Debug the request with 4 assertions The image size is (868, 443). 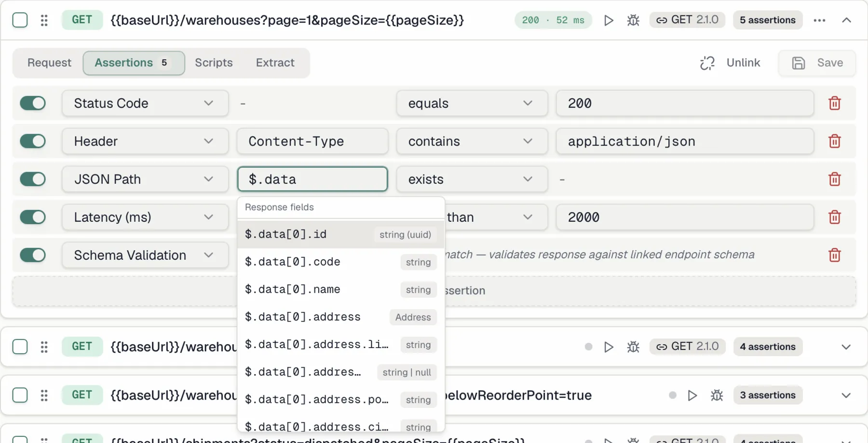point(633,347)
